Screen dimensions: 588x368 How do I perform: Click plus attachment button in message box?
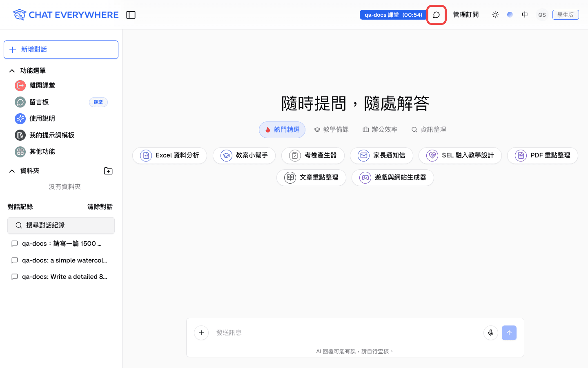click(201, 333)
